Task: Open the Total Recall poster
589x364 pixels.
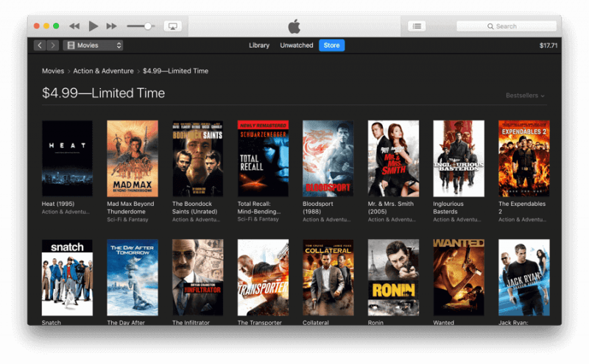Action: [263, 158]
